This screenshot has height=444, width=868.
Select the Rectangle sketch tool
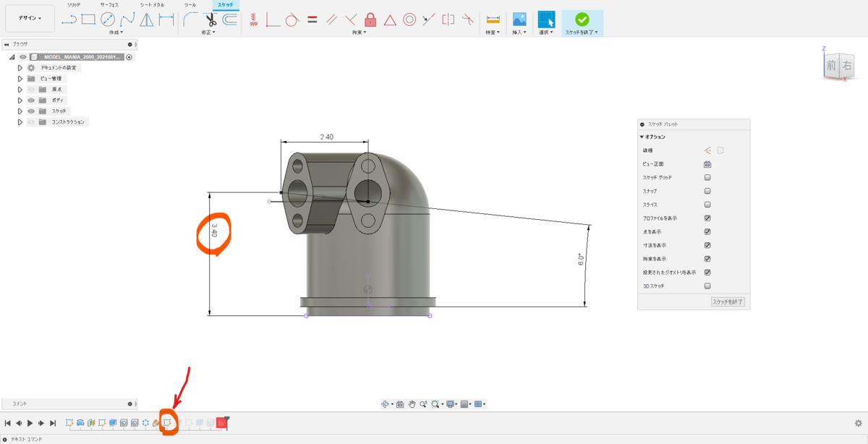(88, 20)
